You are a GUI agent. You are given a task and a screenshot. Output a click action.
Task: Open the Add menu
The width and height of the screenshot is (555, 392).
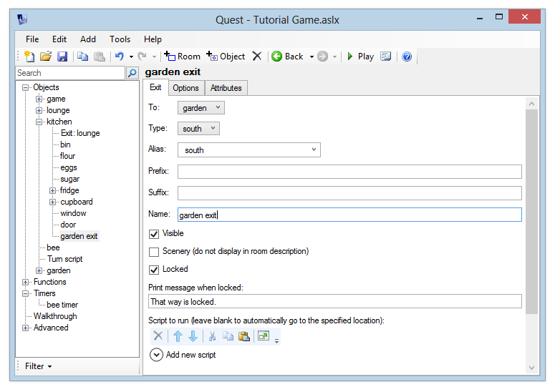pyautogui.click(x=88, y=39)
